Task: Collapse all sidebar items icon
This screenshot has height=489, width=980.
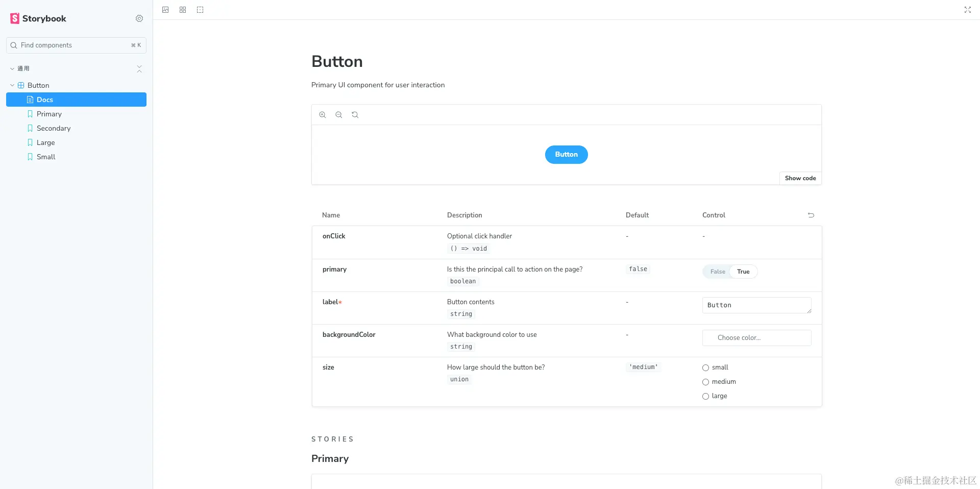Action: pyautogui.click(x=139, y=68)
